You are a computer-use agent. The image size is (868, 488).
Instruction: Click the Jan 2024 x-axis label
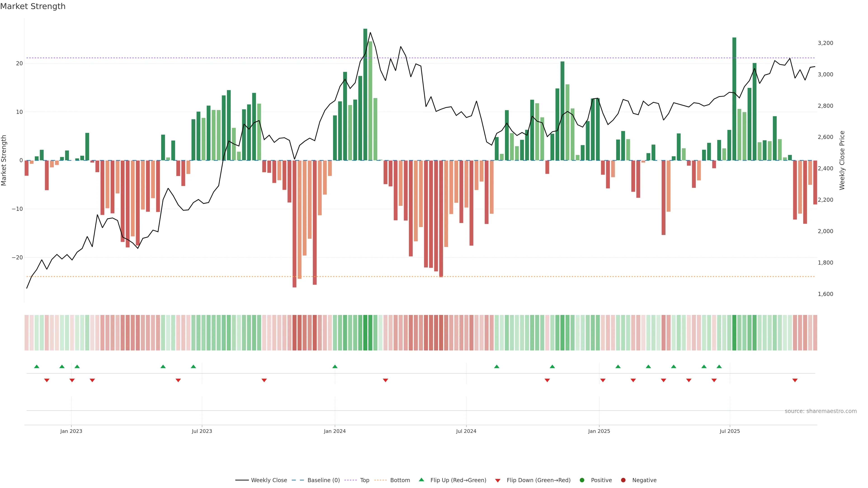[x=335, y=431]
